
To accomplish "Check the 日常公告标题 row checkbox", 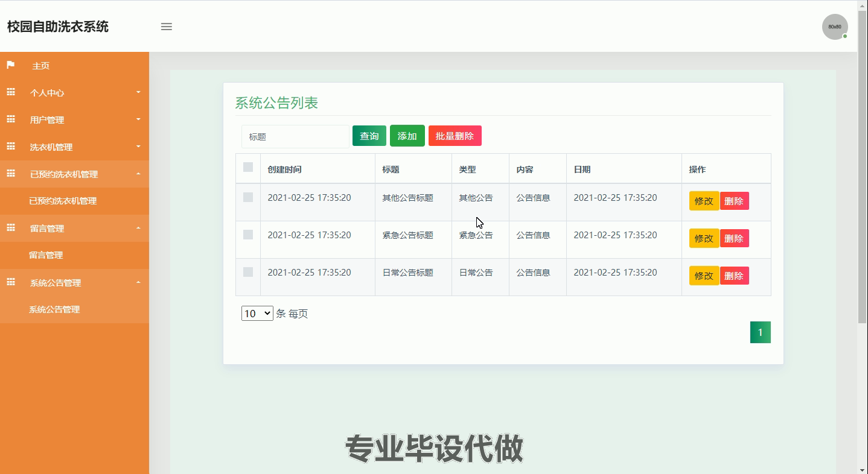I will (x=248, y=272).
